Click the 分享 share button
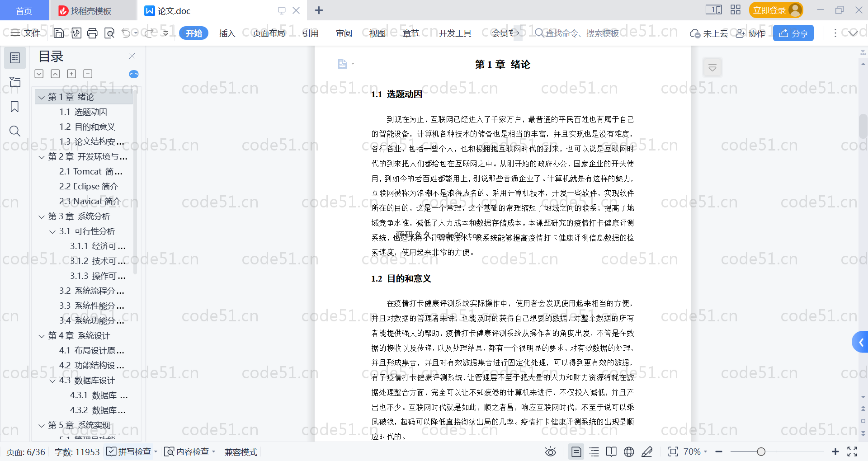Screen dimensions: 868x461 793,33
